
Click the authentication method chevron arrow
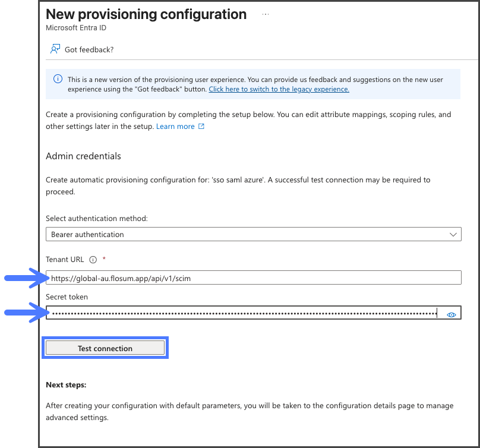(x=453, y=234)
